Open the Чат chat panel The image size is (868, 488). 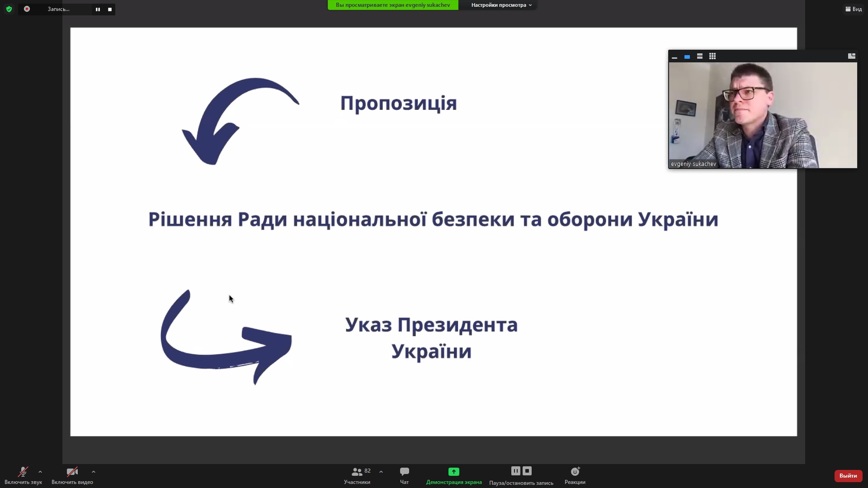[x=404, y=476]
